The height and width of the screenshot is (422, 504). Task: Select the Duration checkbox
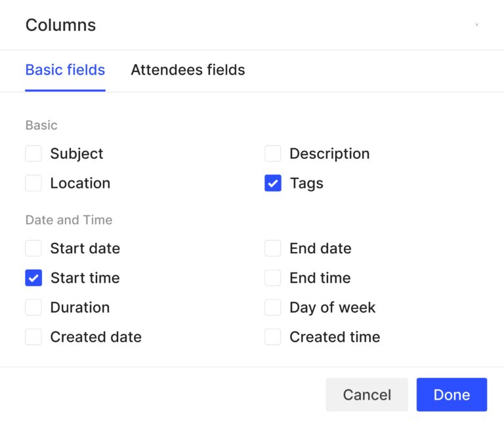pos(33,308)
